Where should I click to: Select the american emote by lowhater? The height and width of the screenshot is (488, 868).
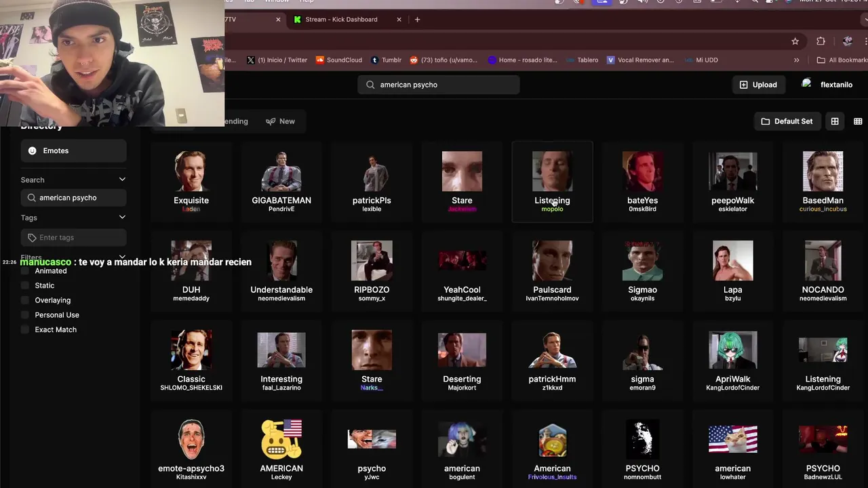(732, 449)
